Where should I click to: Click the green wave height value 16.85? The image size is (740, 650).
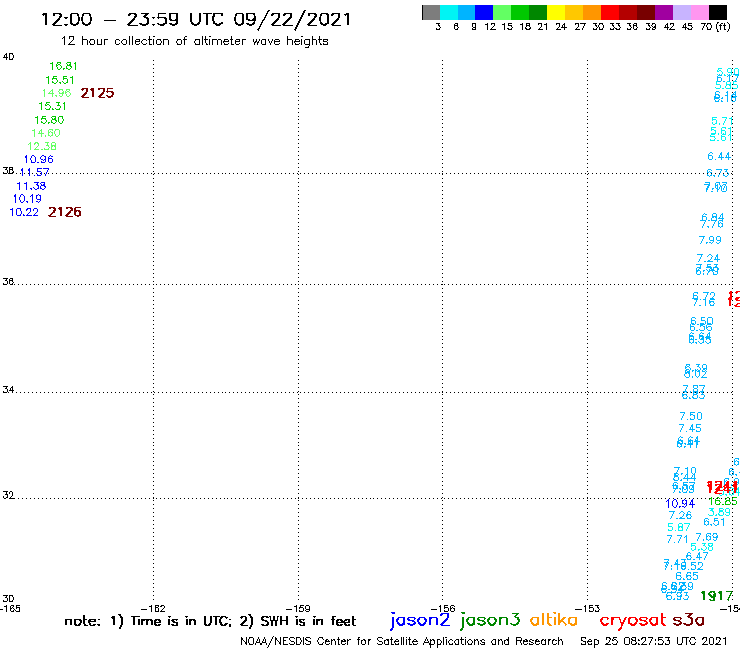(722, 501)
